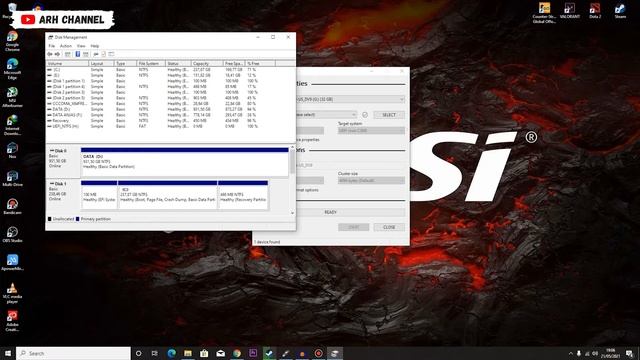The height and width of the screenshot is (360, 640).
Task: Sort by the Volume column header
Action: [67, 63]
